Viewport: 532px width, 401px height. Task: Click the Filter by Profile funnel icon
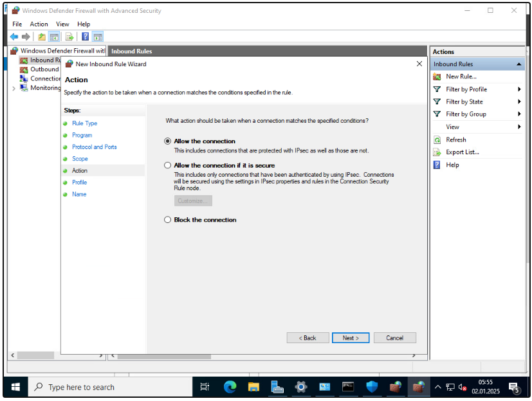tap(437, 89)
